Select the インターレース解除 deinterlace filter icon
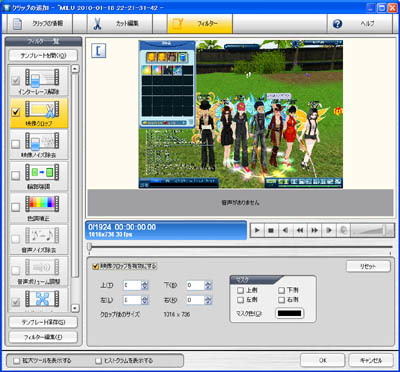 [x=42, y=78]
